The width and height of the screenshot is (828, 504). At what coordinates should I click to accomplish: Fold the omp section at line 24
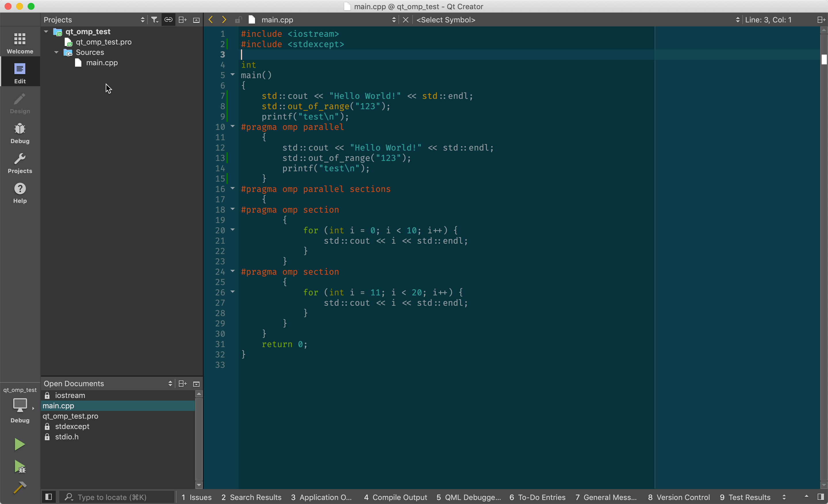coord(232,271)
